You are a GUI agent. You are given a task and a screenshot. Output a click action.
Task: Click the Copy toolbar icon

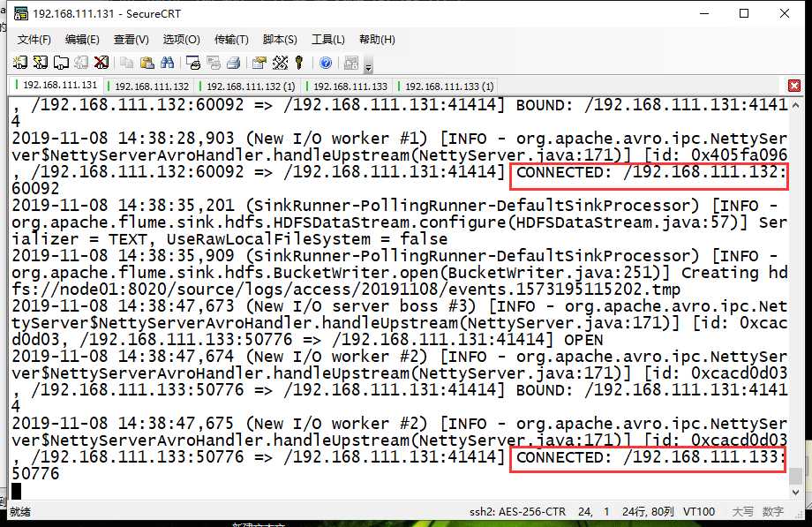click(127, 63)
